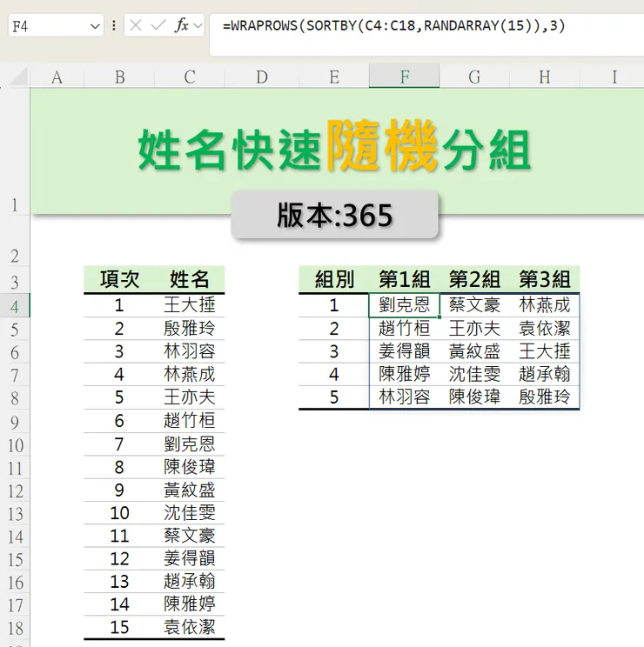Viewport: 644px width, 647px height.
Task: Click the 姓名 header cell
Action: (190, 279)
